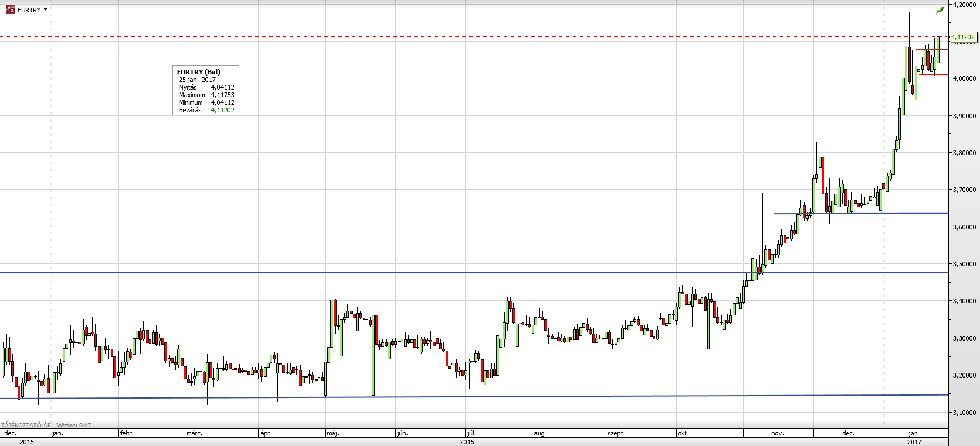Click the Bezárás value in info box
The width and height of the screenshot is (980, 446).
point(223,110)
